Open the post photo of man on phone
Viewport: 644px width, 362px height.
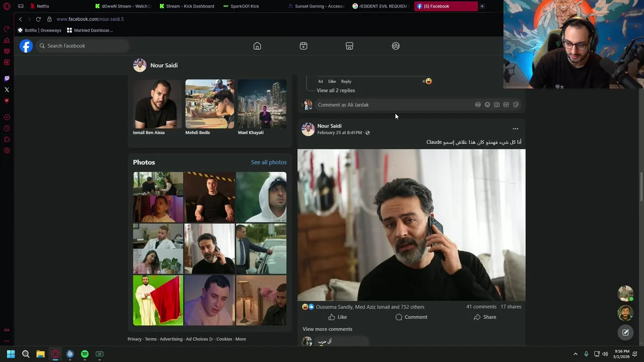click(x=411, y=225)
